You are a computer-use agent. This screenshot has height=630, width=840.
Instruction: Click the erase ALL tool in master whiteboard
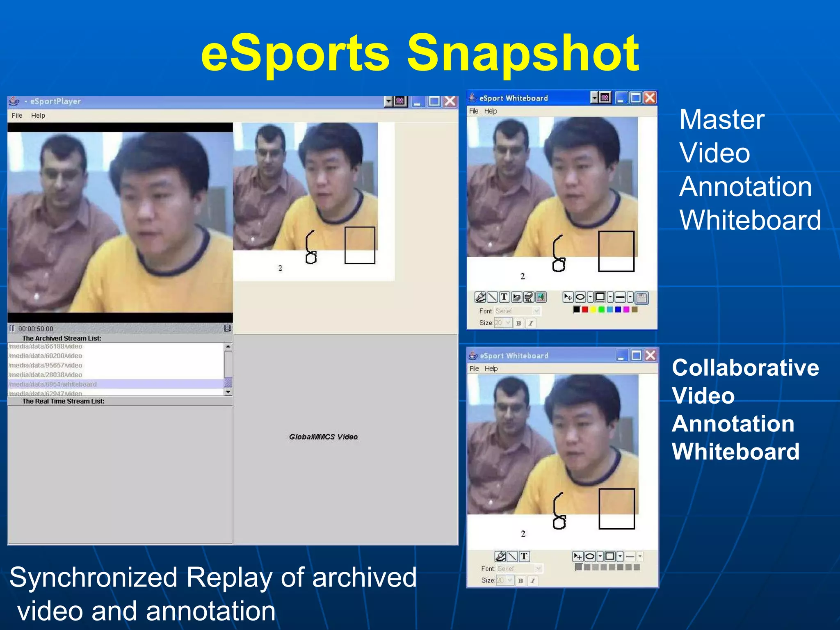(529, 297)
